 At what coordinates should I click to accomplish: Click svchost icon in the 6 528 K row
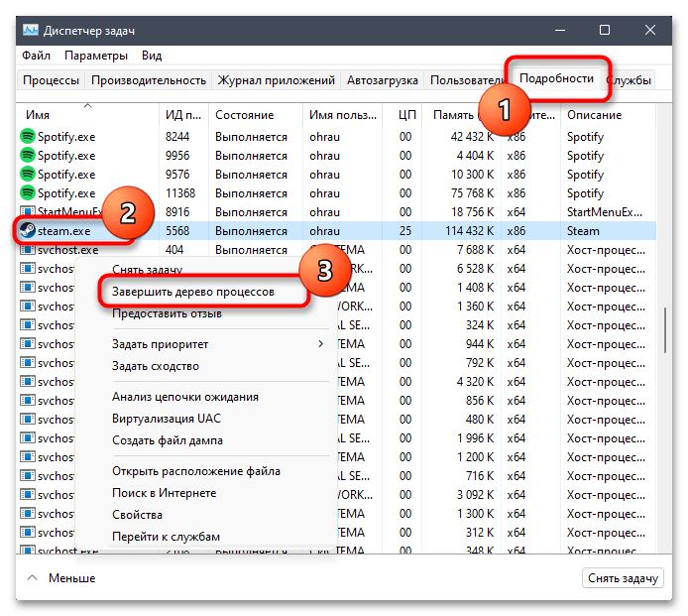click(x=27, y=268)
